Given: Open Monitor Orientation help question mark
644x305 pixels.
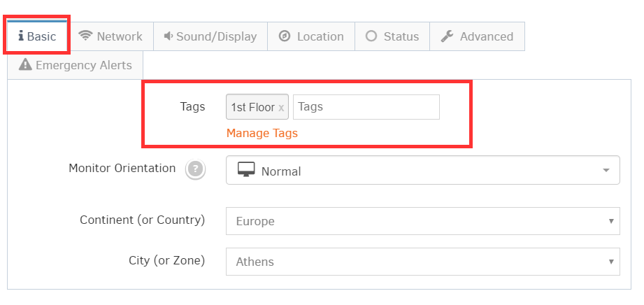Looking at the screenshot, I should [x=196, y=169].
